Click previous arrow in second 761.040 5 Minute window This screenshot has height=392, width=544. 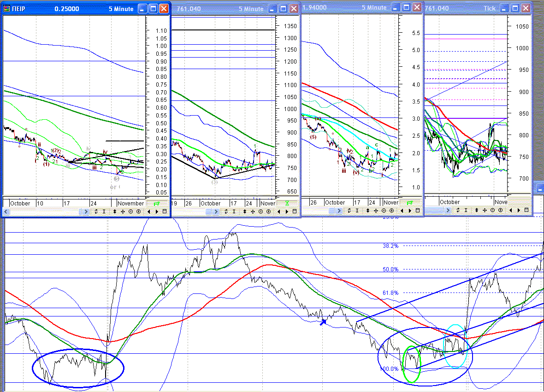click(279, 211)
